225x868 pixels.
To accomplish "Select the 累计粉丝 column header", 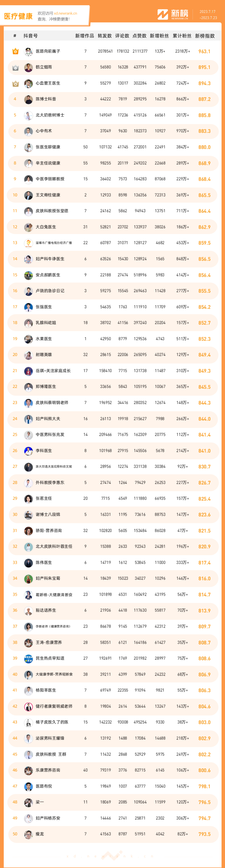I will [x=182, y=36].
